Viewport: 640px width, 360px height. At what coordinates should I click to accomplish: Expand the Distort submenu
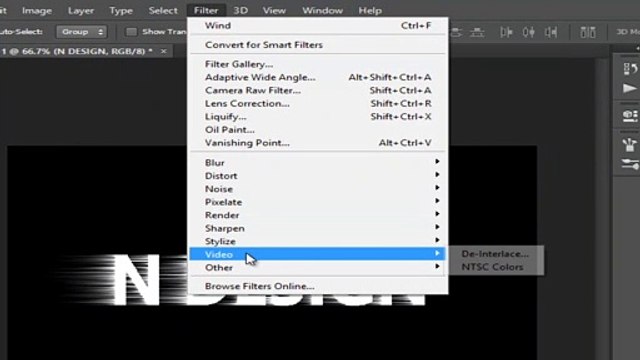[318, 176]
